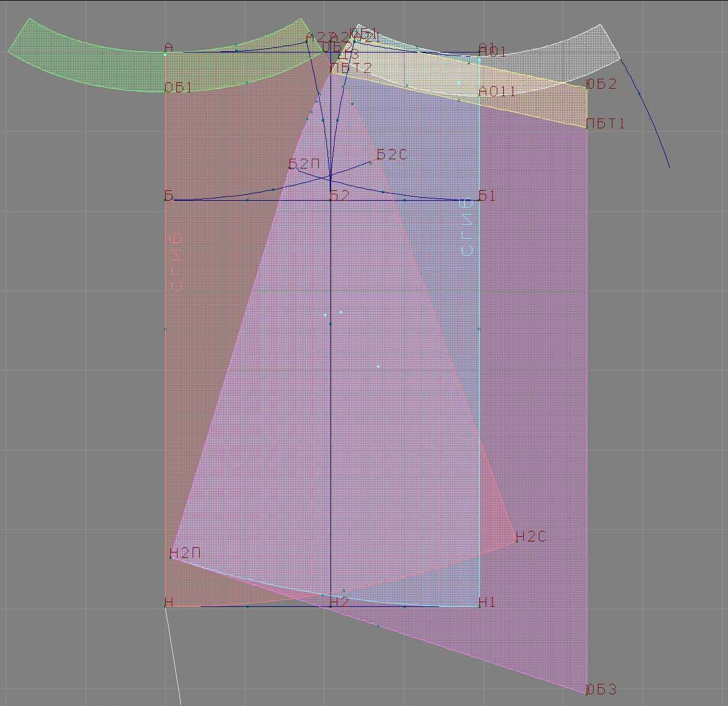Click point label ЮБ3 at bottom right
The width and height of the screenshot is (728, 706).
(x=601, y=690)
